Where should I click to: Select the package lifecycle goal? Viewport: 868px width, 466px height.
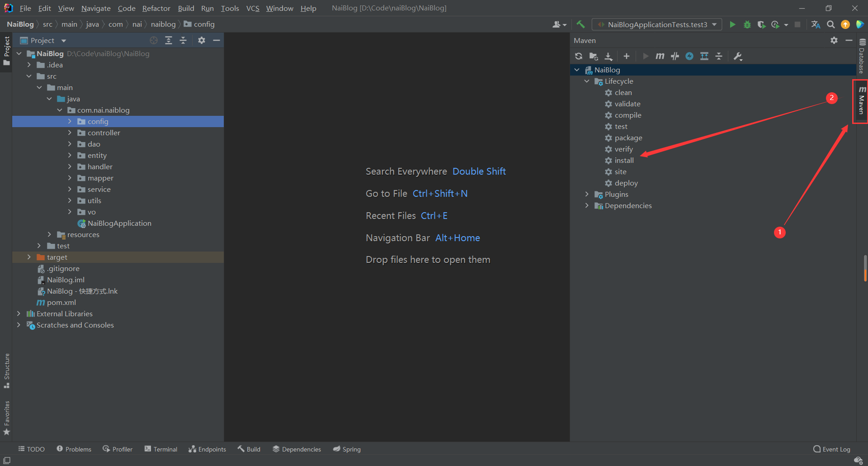pyautogui.click(x=628, y=138)
